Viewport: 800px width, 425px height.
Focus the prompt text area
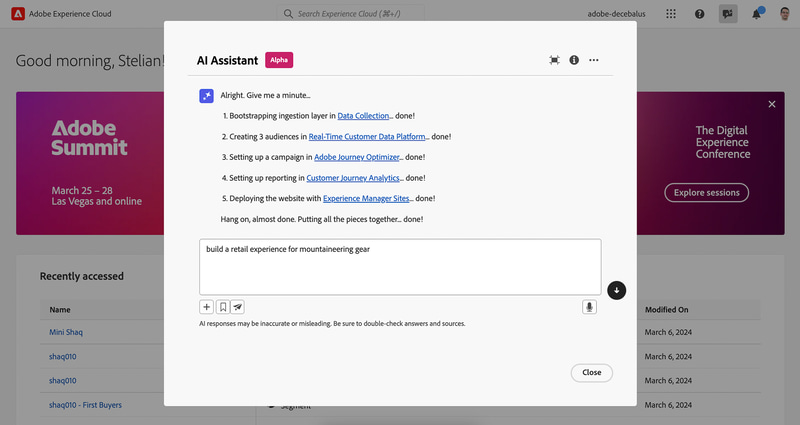coord(400,267)
